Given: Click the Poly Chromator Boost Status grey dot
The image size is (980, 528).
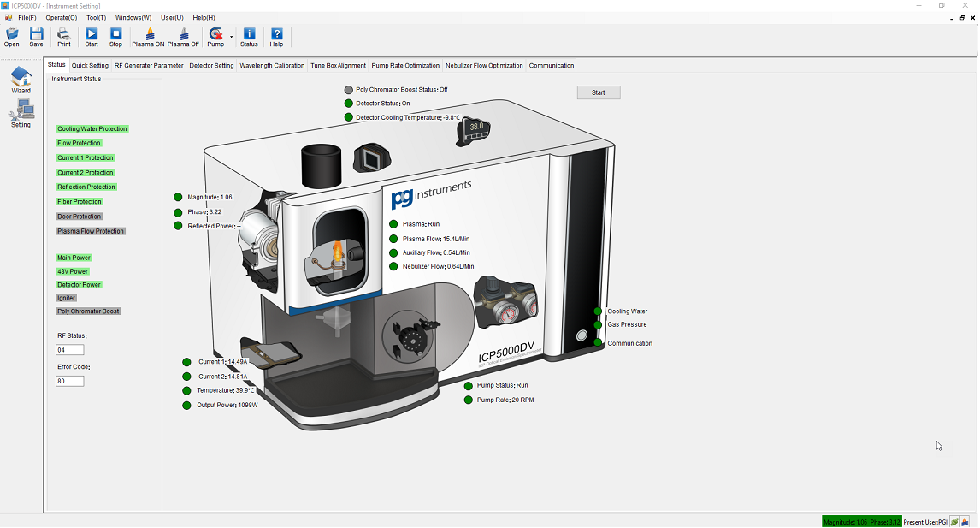Looking at the screenshot, I should point(349,90).
